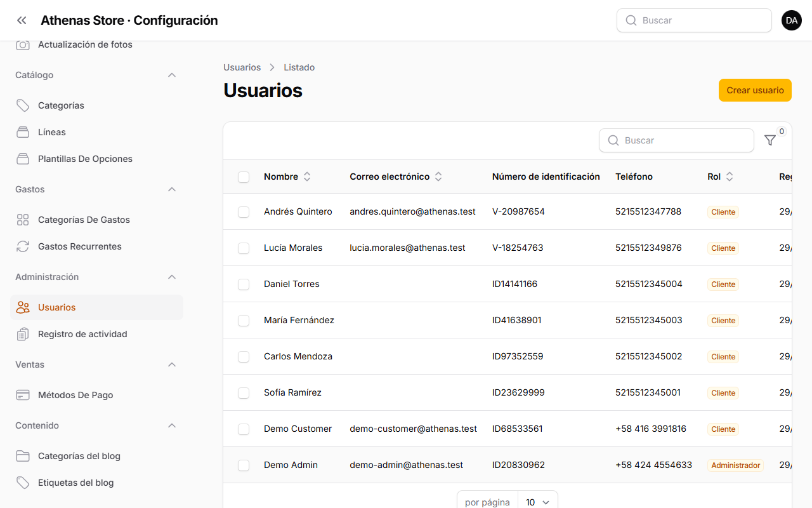812x508 pixels.
Task: Collapse the Contenido sidebar group
Action: point(172,425)
